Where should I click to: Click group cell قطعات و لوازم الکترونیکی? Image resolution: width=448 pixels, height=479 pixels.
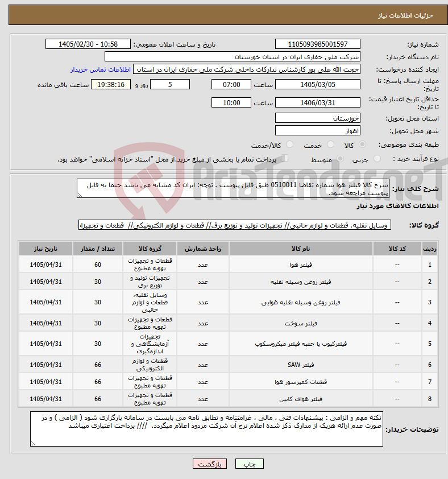[x=150, y=365]
